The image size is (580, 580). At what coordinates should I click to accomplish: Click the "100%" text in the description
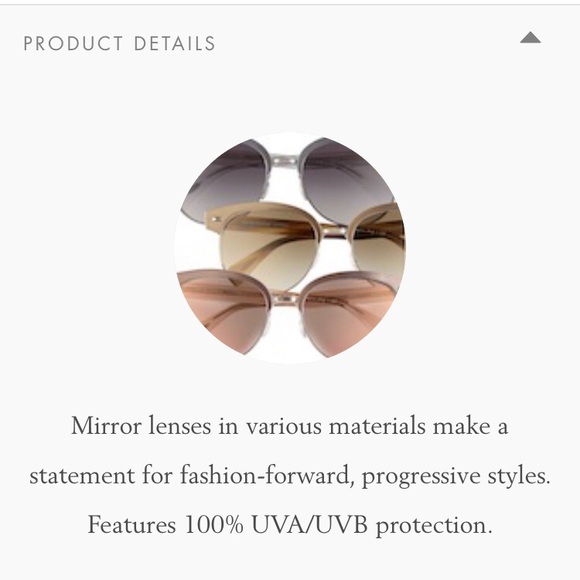click(213, 525)
